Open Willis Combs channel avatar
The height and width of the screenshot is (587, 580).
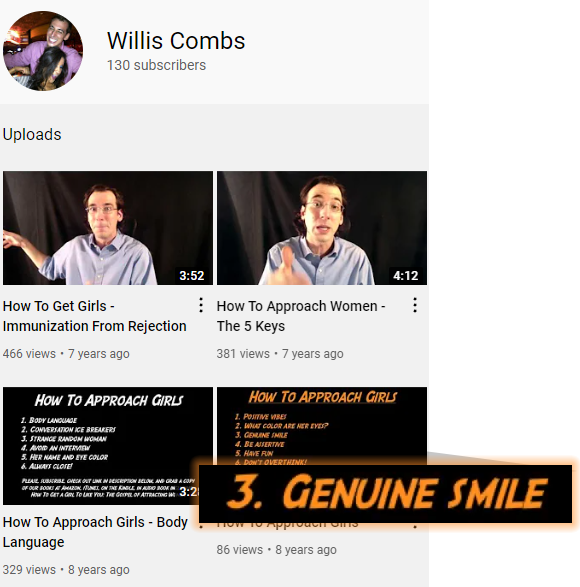43,51
